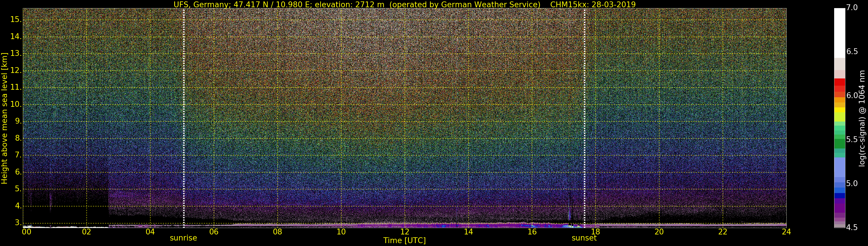Click the height axis tick label 4.

[18, 206]
